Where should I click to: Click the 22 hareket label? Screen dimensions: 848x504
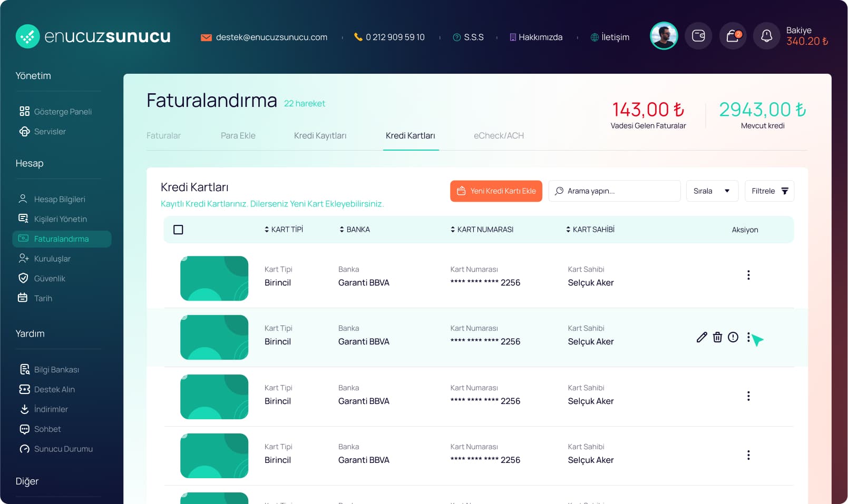pyautogui.click(x=305, y=104)
